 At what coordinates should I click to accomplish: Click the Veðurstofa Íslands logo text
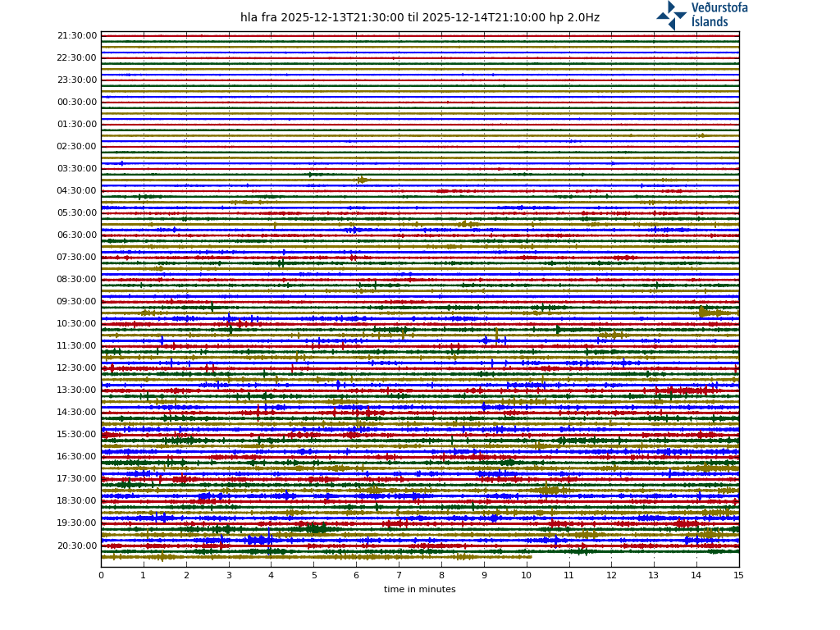[719, 15]
